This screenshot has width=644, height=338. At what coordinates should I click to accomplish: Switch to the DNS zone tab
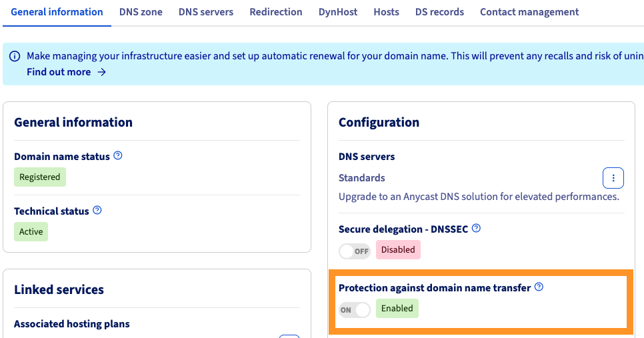(x=141, y=12)
